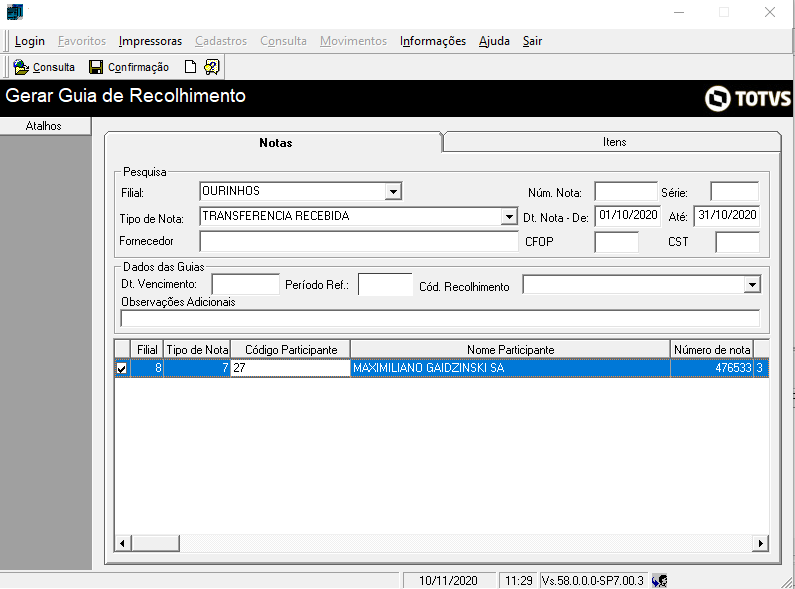Open the Cód. Recolhimento dropdown

pyautogui.click(x=752, y=285)
